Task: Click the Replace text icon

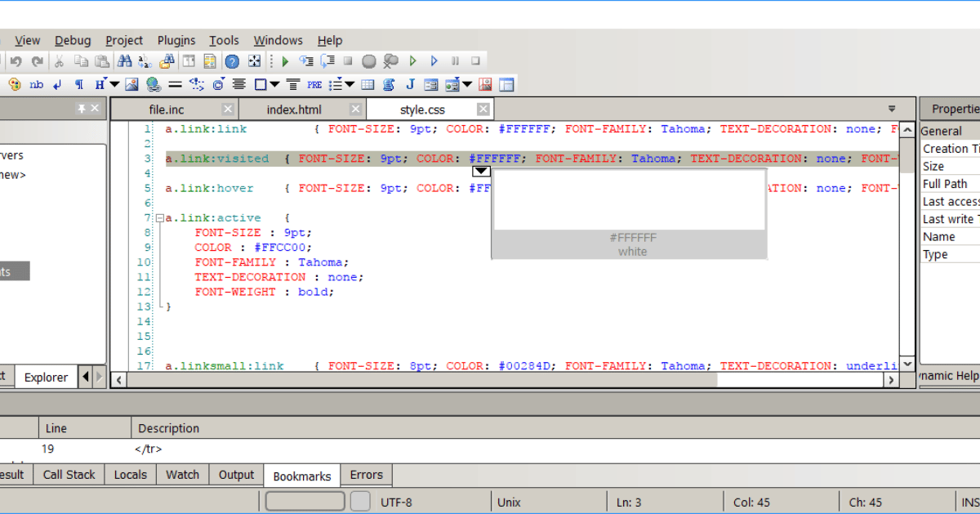Action: click(145, 61)
